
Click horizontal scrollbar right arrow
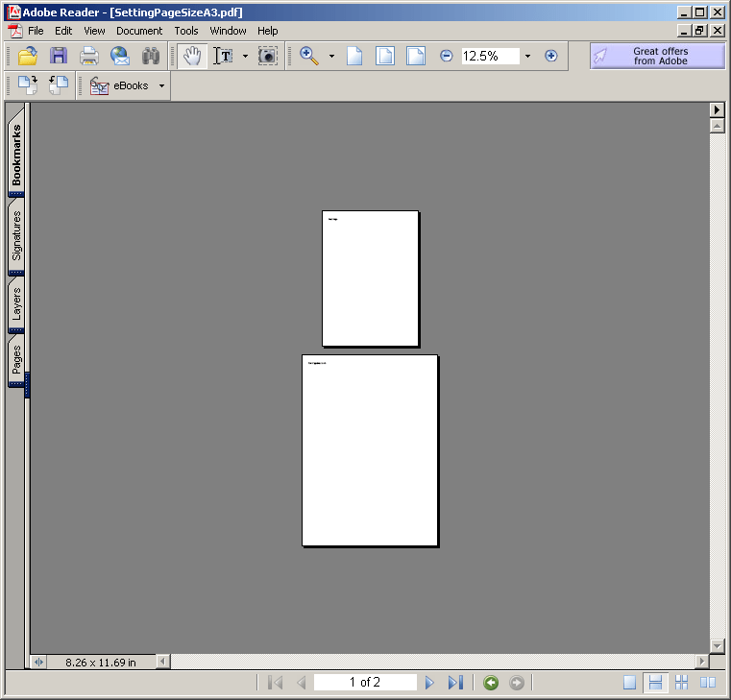coord(701,662)
